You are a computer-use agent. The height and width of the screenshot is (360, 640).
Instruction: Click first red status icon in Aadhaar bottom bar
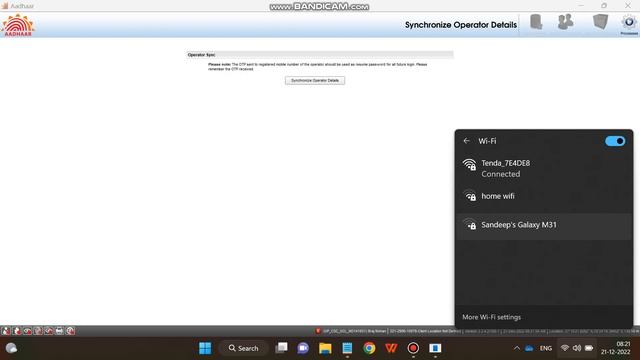[x=6, y=331]
